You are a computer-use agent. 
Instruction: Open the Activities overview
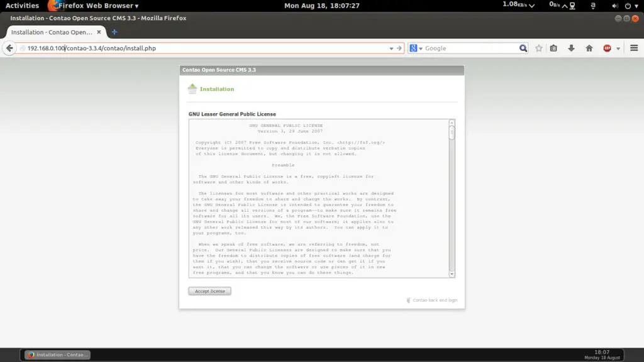[x=22, y=5]
